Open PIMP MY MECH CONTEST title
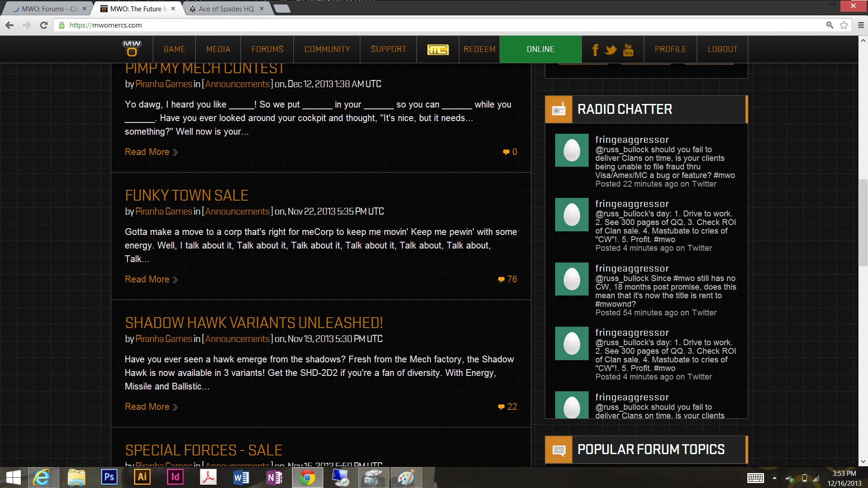 [204, 69]
